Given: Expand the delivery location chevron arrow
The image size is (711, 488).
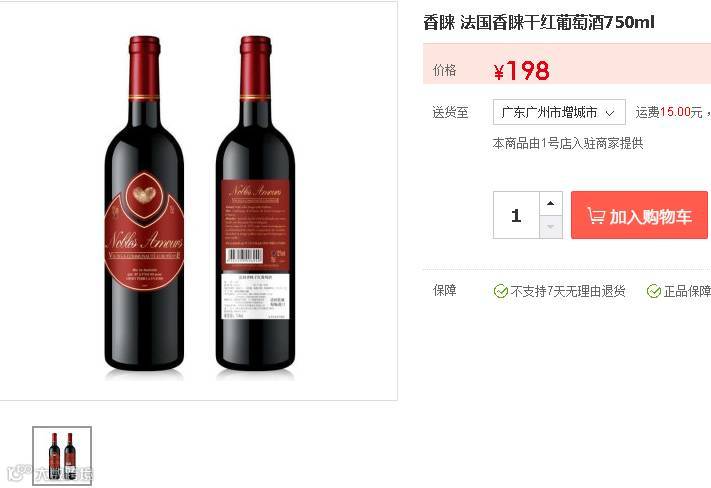Looking at the screenshot, I should pos(610,113).
